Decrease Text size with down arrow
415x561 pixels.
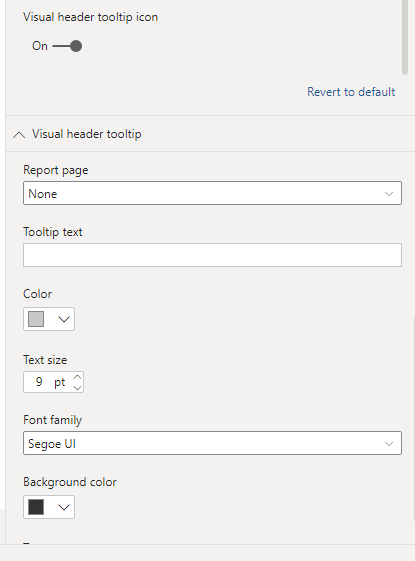click(x=77, y=387)
